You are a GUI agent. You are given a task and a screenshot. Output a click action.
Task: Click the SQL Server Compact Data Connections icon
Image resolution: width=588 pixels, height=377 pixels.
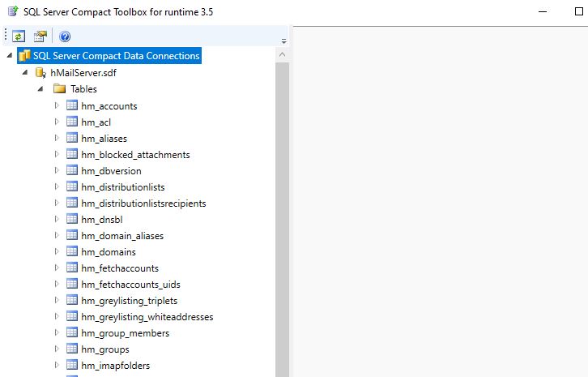tap(24, 56)
